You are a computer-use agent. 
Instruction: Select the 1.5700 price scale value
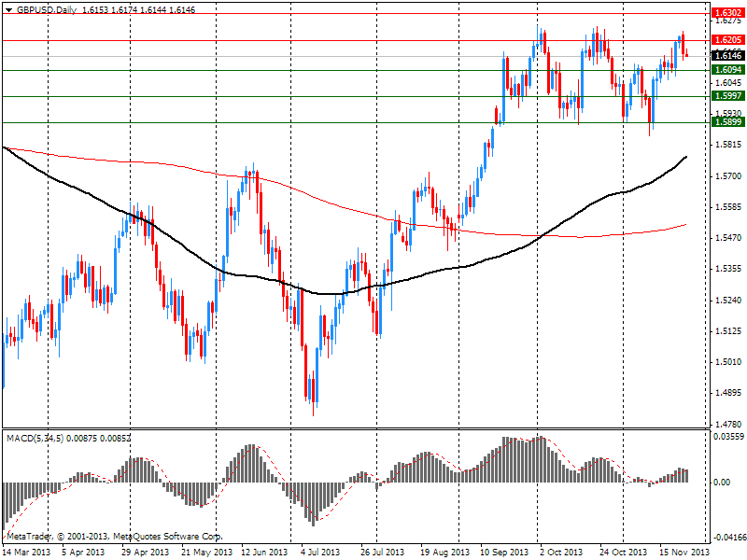click(729, 176)
